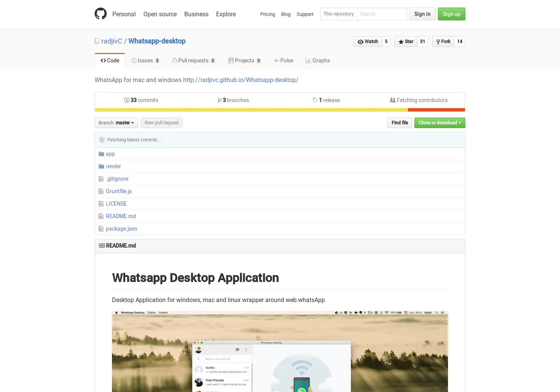This screenshot has height=392, width=560.
Task: Click the Find file button
Action: (400, 123)
